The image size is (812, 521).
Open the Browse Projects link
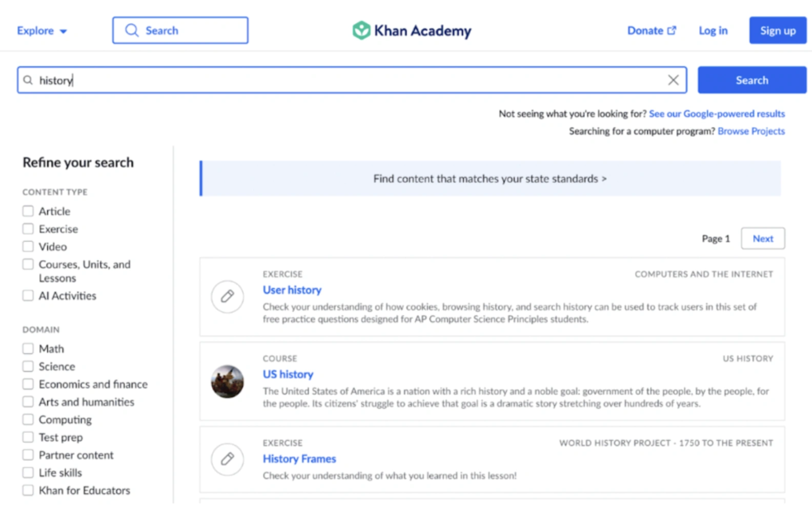pyautogui.click(x=751, y=131)
